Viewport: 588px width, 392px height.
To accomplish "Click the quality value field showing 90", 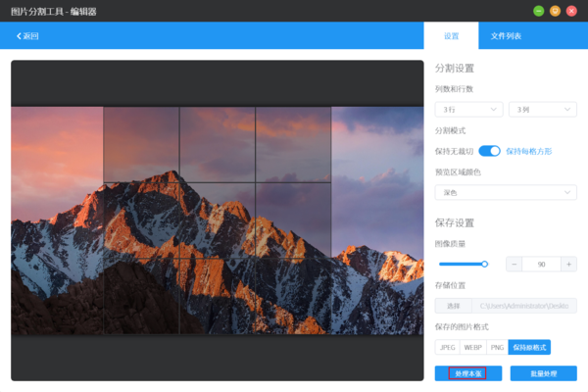I will tap(542, 264).
